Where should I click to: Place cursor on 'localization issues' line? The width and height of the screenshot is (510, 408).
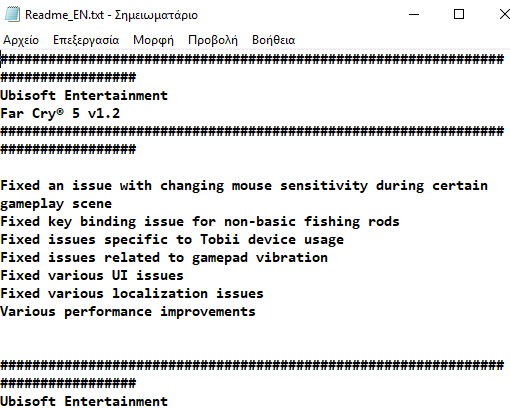pos(132,294)
